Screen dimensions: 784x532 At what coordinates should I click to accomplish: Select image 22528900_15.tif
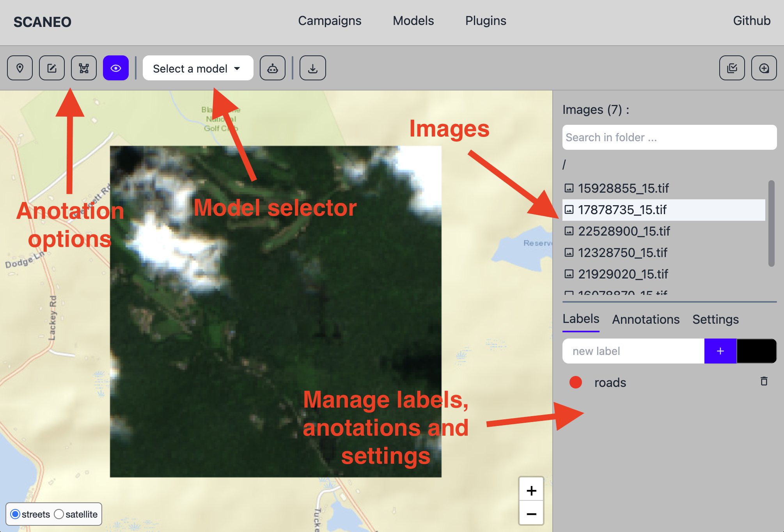[664, 231]
